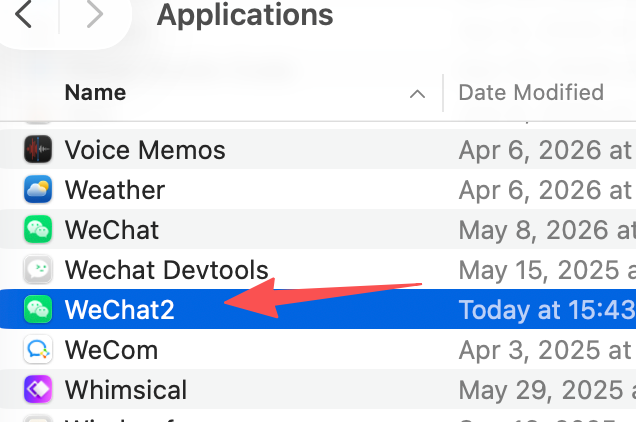Select the WeChat2 row name
636x422 pixels.
pos(120,310)
